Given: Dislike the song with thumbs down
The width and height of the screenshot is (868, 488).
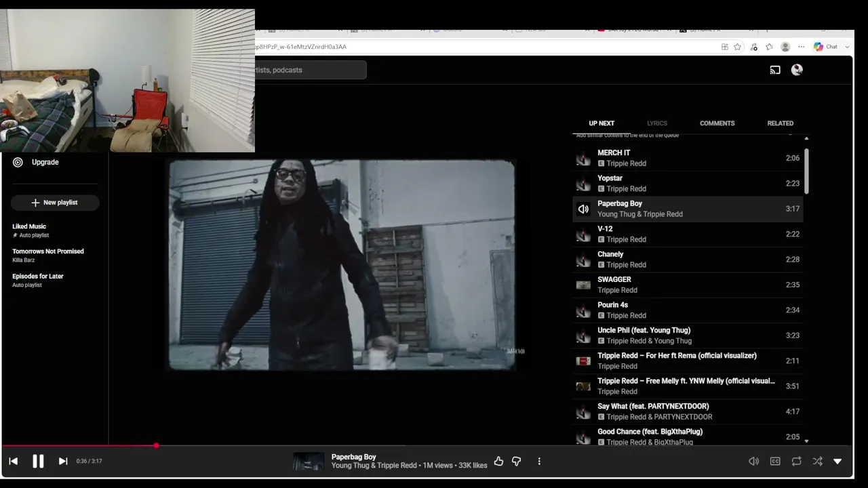Looking at the screenshot, I should coord(516,462).
